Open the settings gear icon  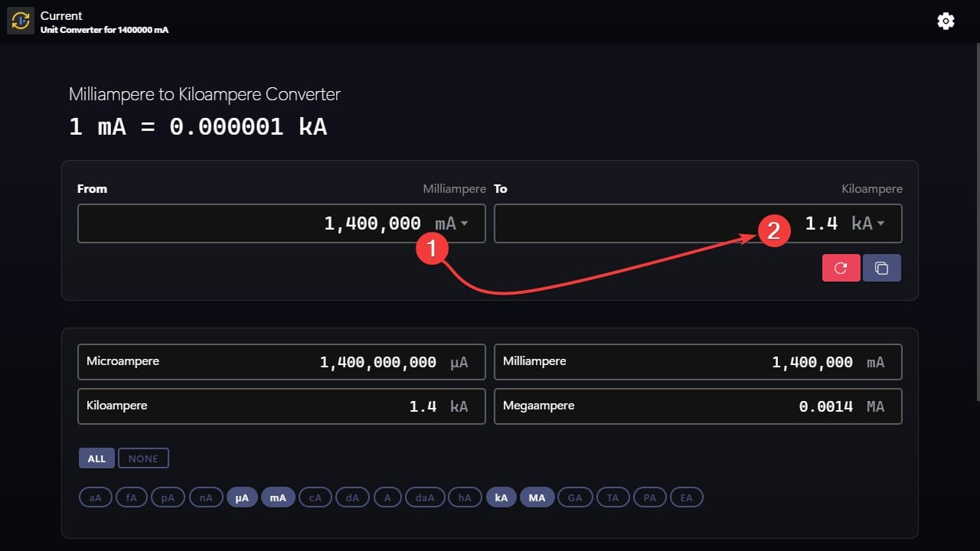point(946,21)
